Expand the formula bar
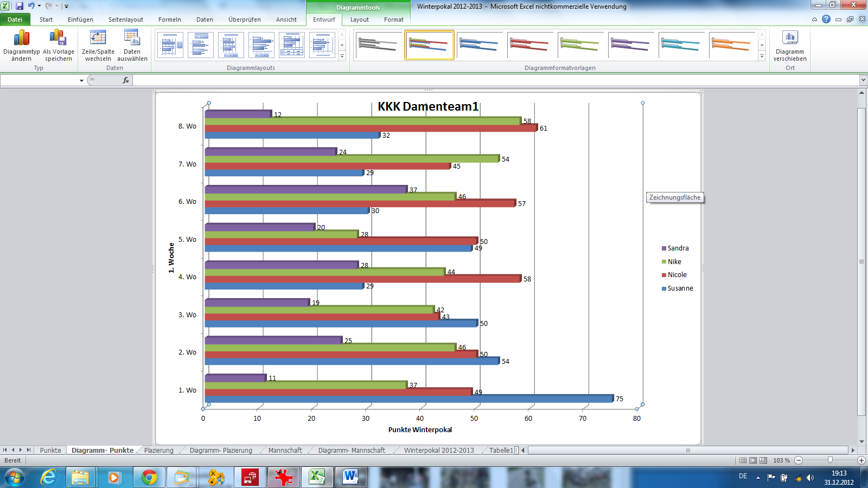The width and height of the screenshot is (868, 488). point(863,80)
